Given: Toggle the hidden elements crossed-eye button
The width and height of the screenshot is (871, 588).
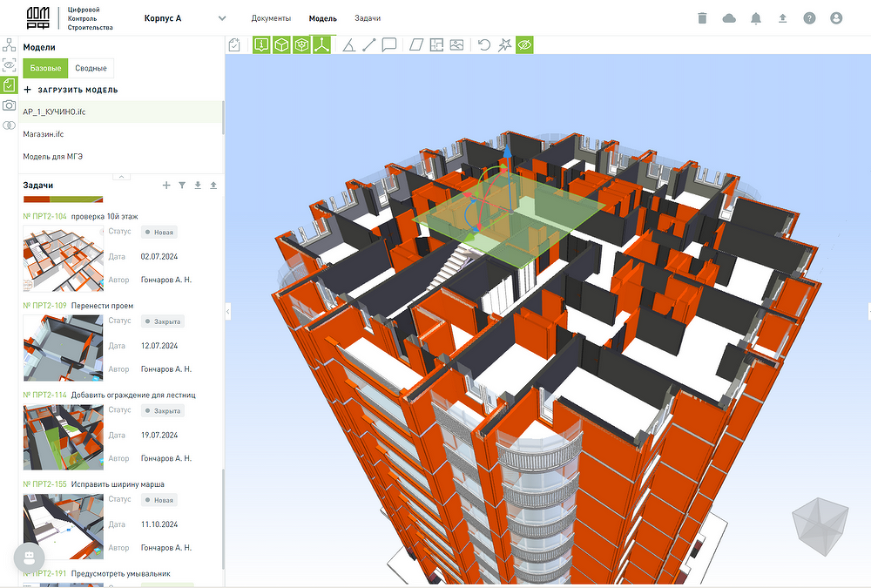Looking at the screenshot, I should point(524,45).
